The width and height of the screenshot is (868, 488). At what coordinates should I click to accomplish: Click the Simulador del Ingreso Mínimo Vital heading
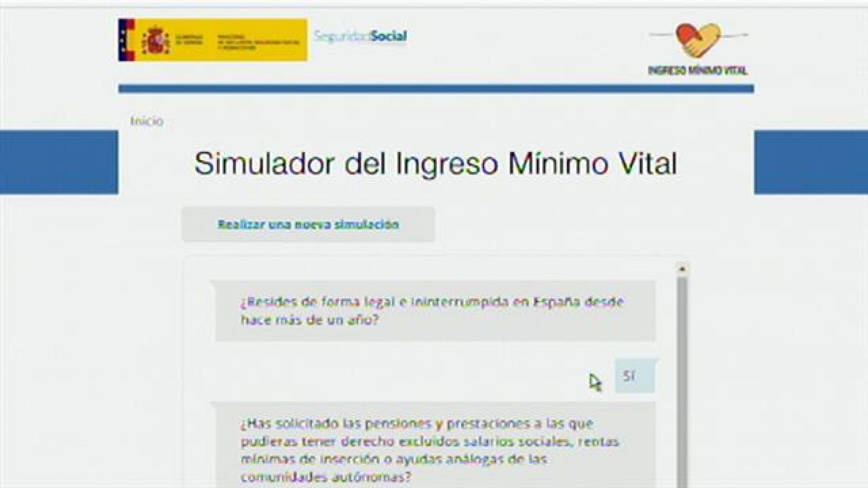435,163
